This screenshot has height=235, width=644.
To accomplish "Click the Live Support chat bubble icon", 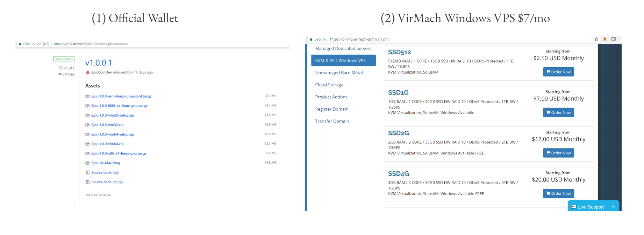I will [574, 207].
